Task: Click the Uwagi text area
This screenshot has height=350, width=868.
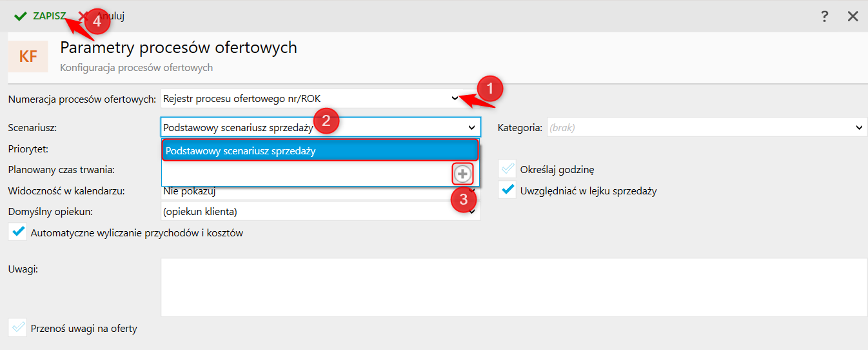Action: coord(513,287)
